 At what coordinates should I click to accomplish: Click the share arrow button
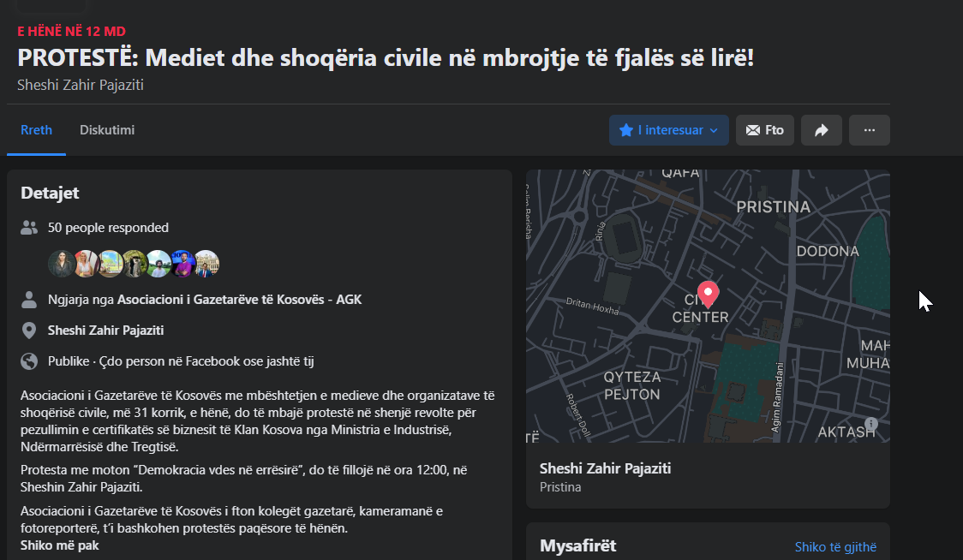coord(821,130)
